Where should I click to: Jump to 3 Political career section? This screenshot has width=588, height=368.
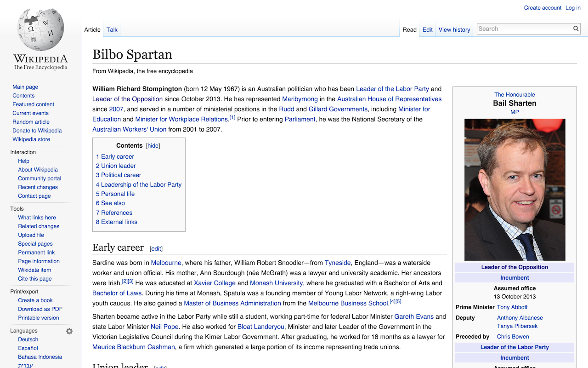pyautogui.click(x=119, y=175)
